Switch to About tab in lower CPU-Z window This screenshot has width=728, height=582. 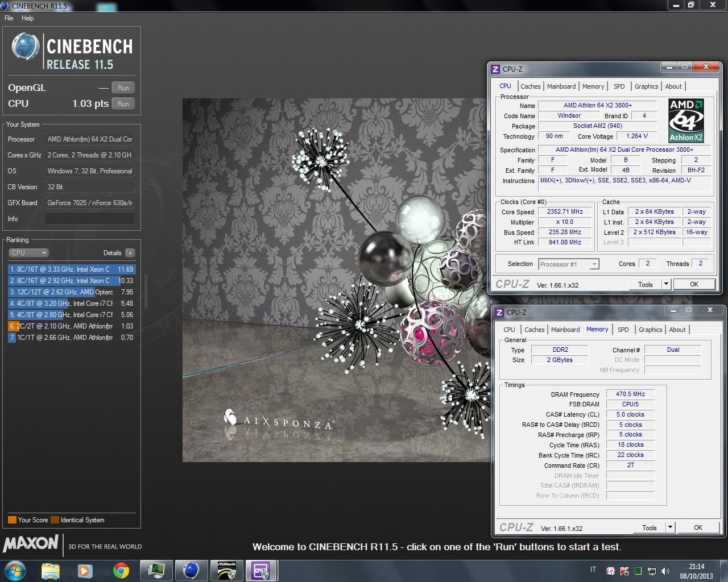click(677, 330)
